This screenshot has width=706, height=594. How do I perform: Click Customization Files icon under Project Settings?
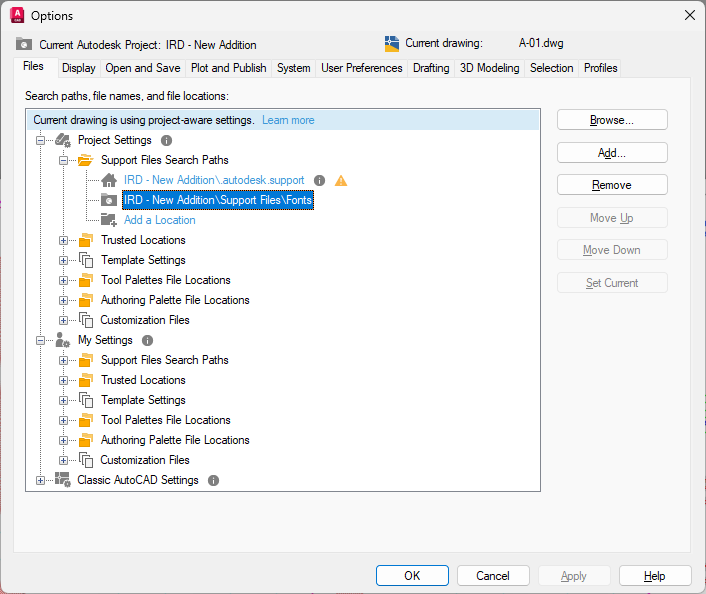click(86, 320)
